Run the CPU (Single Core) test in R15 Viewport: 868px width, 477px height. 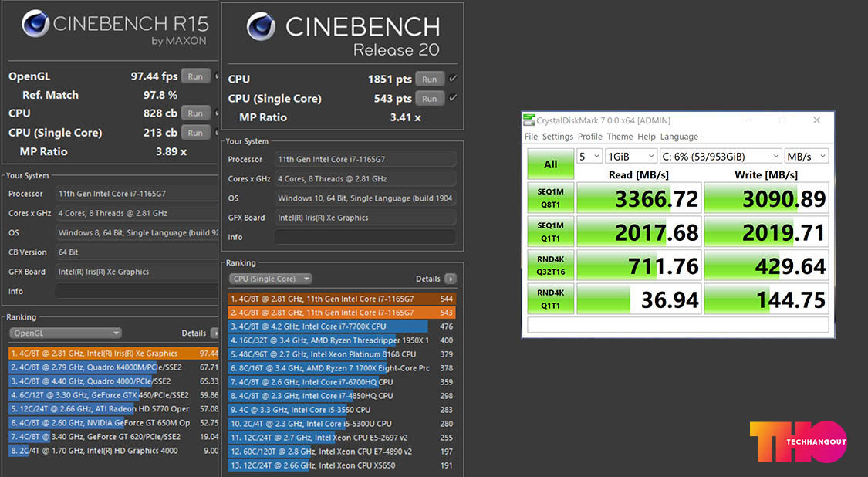coord(195,133)
